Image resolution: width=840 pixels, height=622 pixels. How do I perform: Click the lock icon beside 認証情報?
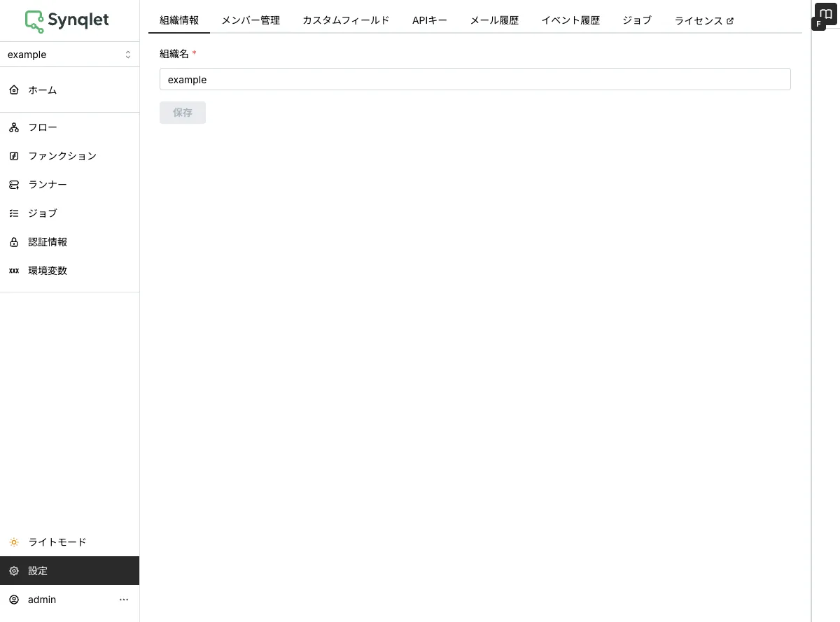[14, 242]
